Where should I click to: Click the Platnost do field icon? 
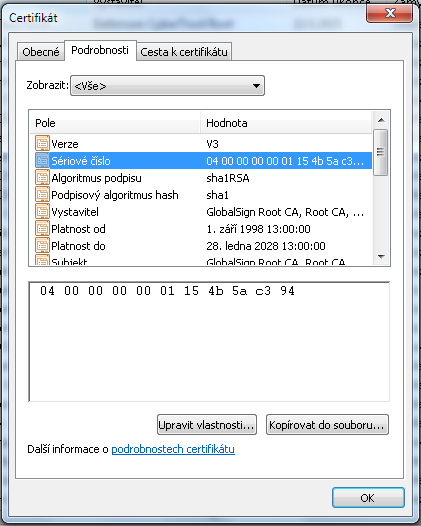pos(42,246)
